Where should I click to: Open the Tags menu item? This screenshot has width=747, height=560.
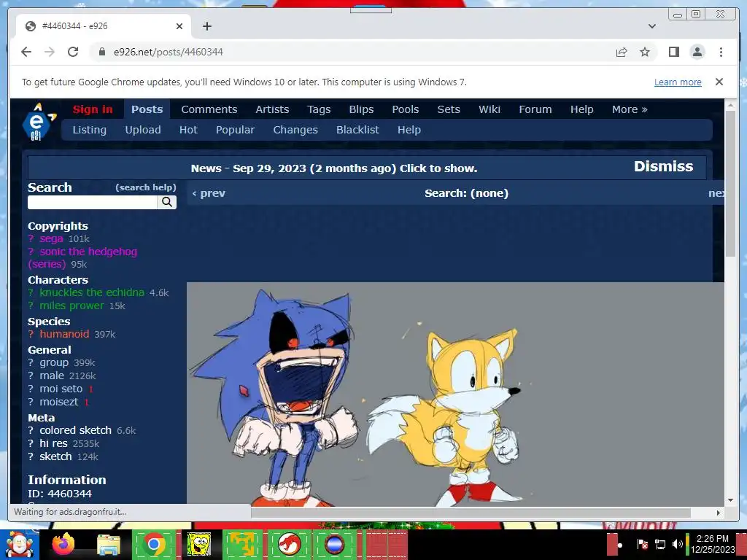tap(319, 109)
